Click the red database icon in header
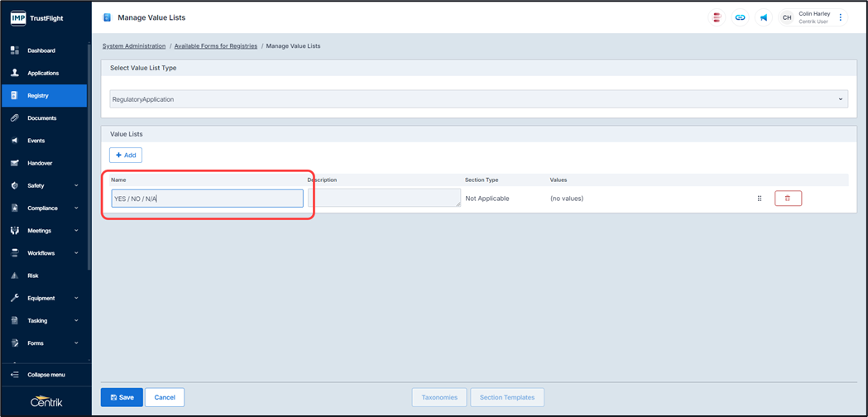This screenshot has height=417, width=868. point(717,17)
